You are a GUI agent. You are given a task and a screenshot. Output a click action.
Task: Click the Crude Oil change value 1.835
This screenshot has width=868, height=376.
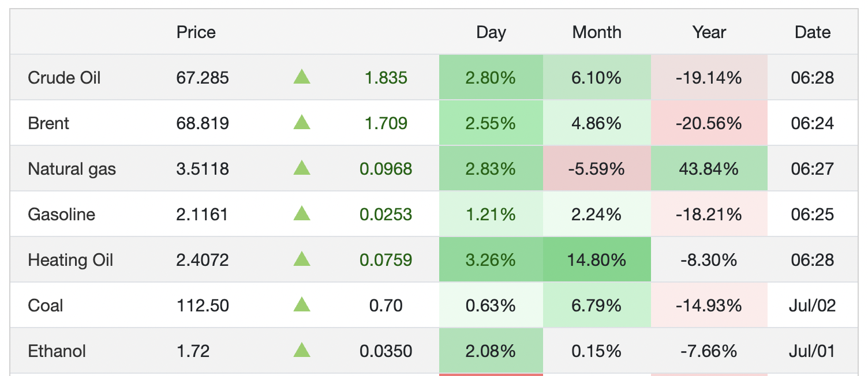coord(386,77)
